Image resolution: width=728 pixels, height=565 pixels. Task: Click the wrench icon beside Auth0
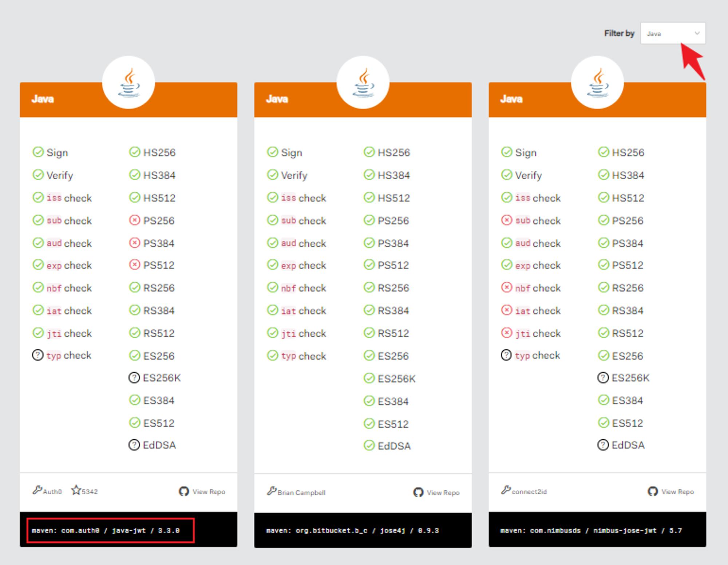point(37,490)
